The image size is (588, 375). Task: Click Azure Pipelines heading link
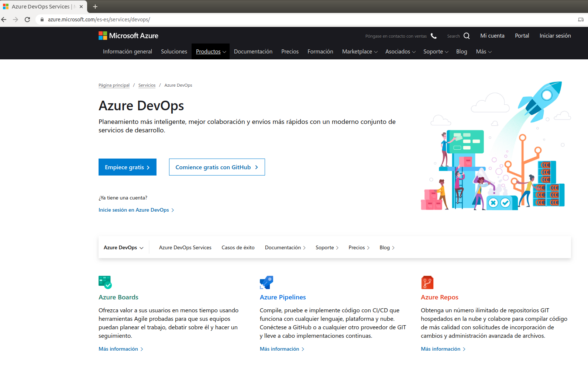pyautogui.click(x=283, y=297)
